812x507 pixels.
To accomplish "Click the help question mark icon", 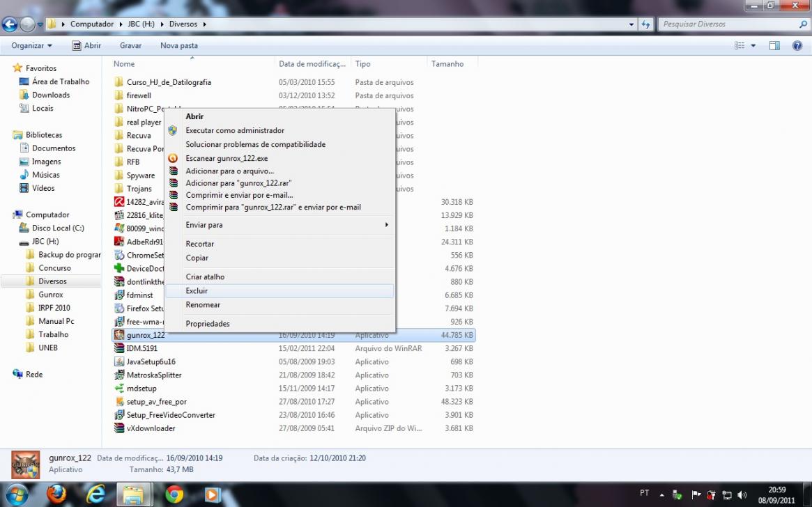I will (797, 45).
